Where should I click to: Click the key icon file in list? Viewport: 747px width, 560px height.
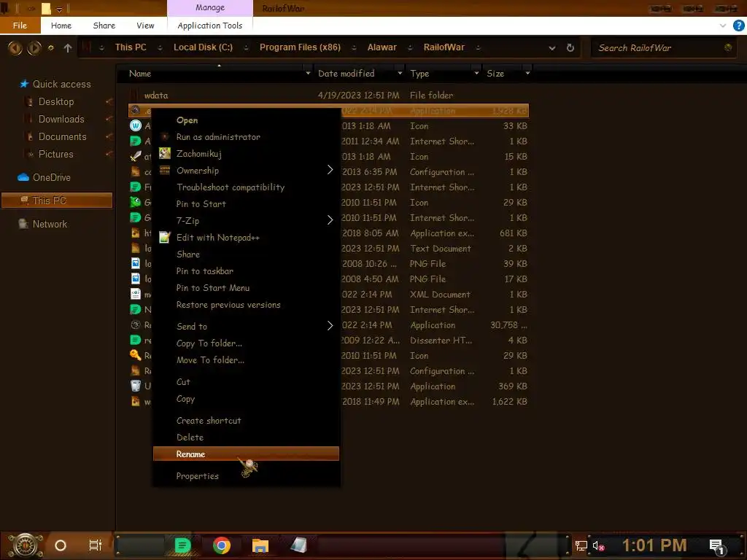pos(135,355)
